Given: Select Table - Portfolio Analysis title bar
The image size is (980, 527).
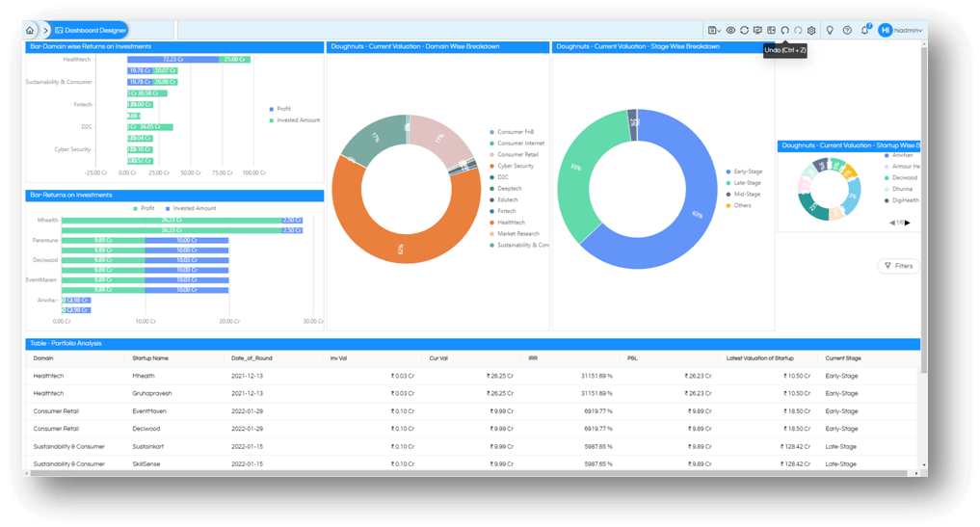Looking at the screenshot, I should coord(472,344).
